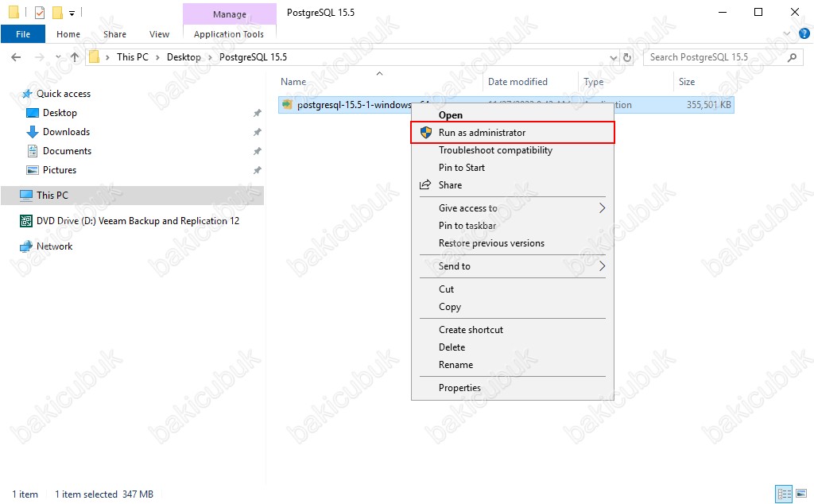Image resolution: width=814 pixels, height=504 pixels.
Task: Expand the ribbon with the chevron
Action: pos(787,33)
